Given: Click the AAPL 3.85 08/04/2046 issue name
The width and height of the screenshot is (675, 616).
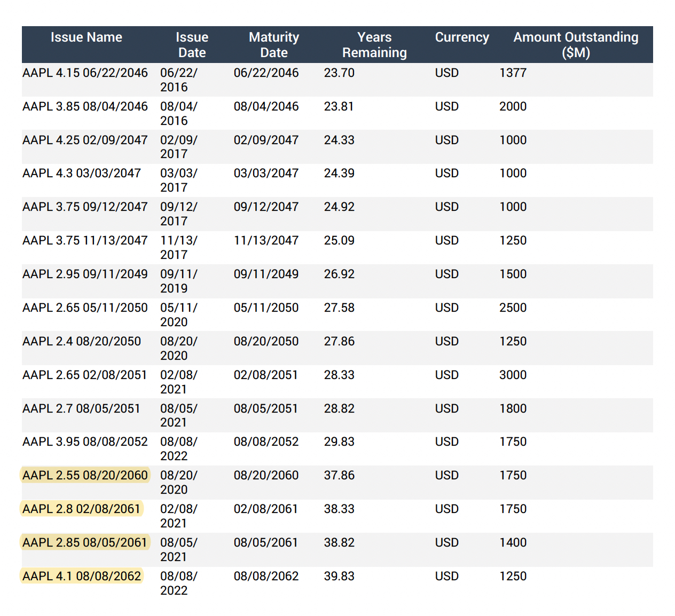Looking at the screenshot, I should point(85,106).
